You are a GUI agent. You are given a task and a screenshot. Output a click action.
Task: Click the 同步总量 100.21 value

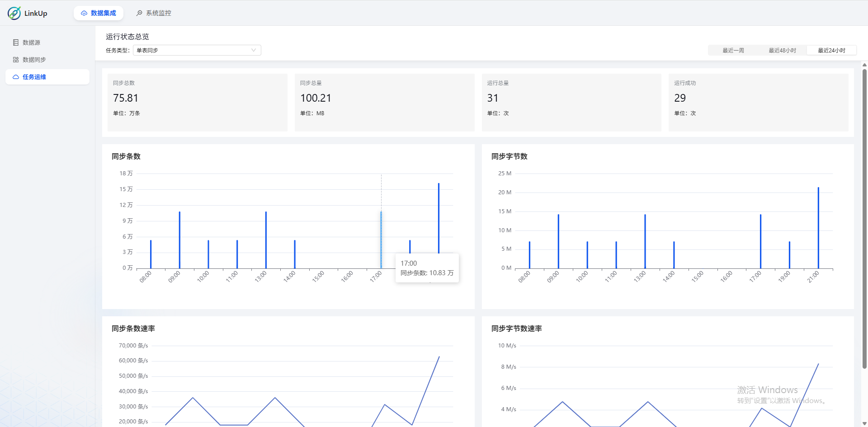point(316,98)
